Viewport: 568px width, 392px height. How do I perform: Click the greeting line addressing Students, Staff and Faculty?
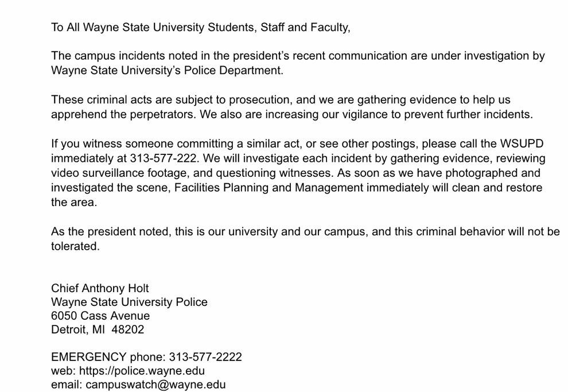click(201, 28)
